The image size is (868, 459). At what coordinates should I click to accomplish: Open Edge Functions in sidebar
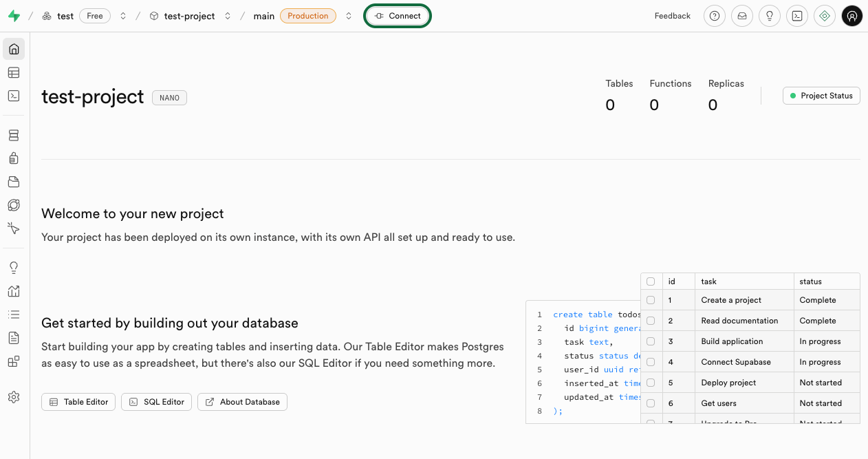click(14, 205)
